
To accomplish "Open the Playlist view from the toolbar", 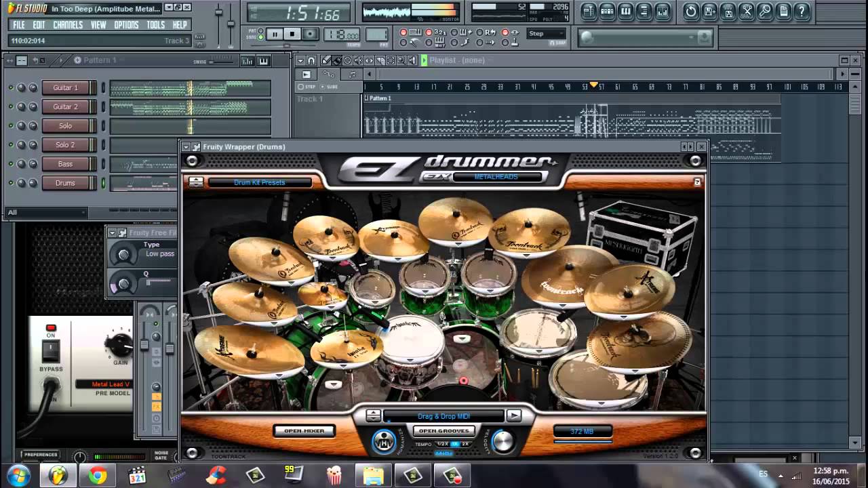I will (x=589, y=11).
